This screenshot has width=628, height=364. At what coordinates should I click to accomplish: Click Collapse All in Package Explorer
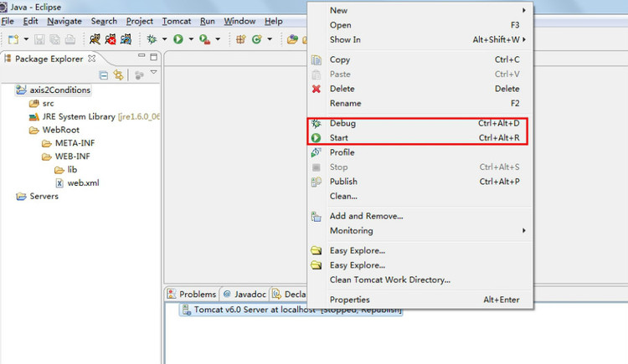103,74
